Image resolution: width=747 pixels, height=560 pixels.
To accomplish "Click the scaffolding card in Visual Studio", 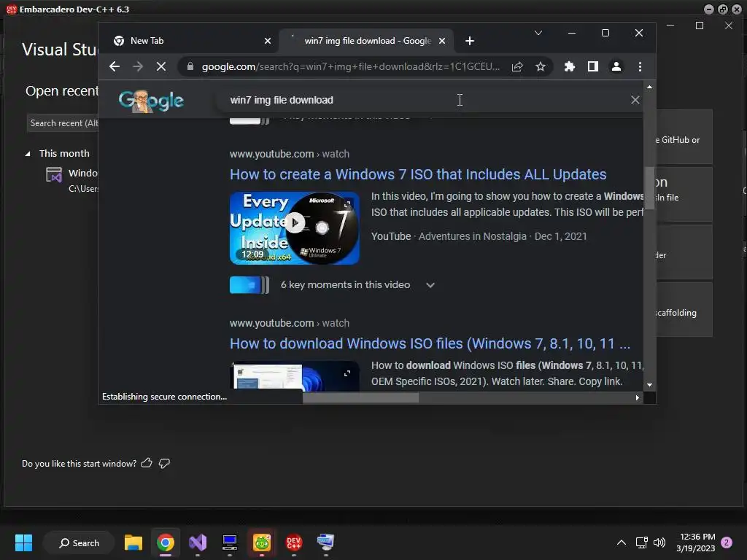I will coord(684,310).
